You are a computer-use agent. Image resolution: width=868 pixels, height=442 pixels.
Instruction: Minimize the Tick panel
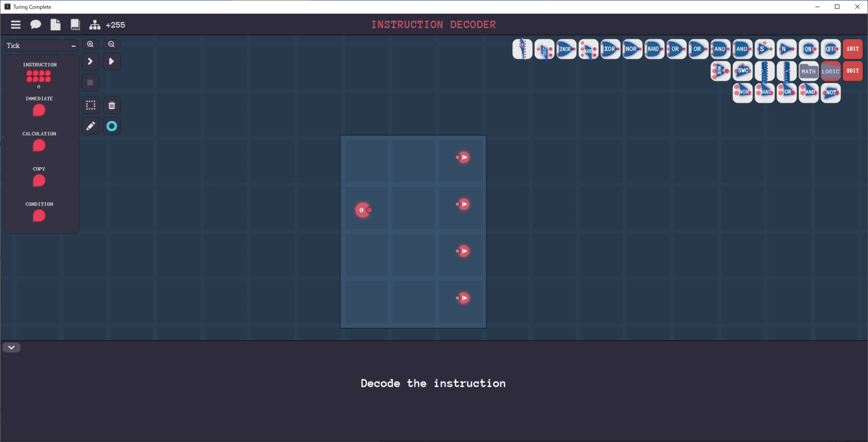point(73,45)
